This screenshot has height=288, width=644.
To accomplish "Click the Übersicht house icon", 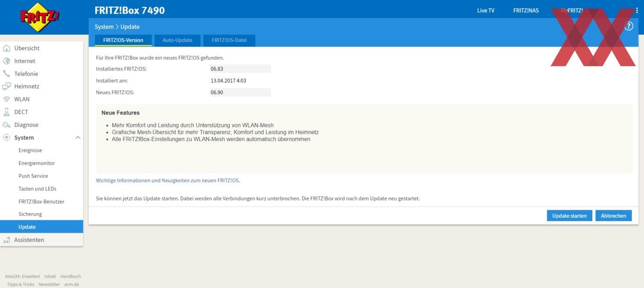I will click(7, 48).
